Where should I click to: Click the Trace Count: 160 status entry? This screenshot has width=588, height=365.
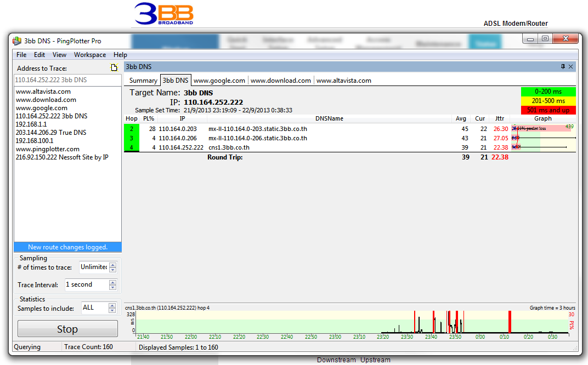[88, 347]
